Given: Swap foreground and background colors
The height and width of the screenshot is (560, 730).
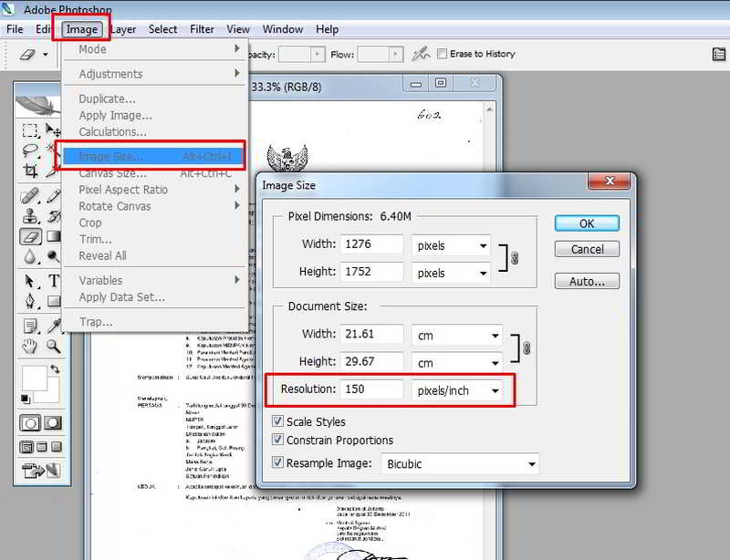Looking at the screenshot, I should [x=55, y=369].
